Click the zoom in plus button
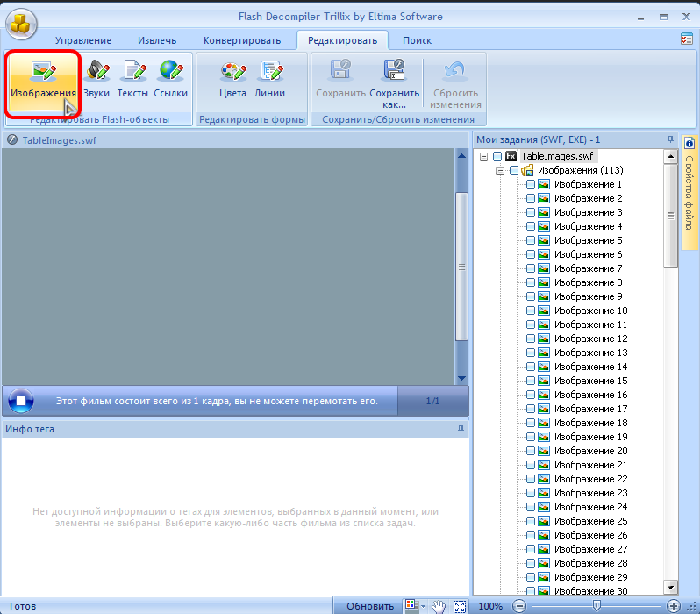Image resolution: width=700 pixels, height=614 pixels. (673, 606)
